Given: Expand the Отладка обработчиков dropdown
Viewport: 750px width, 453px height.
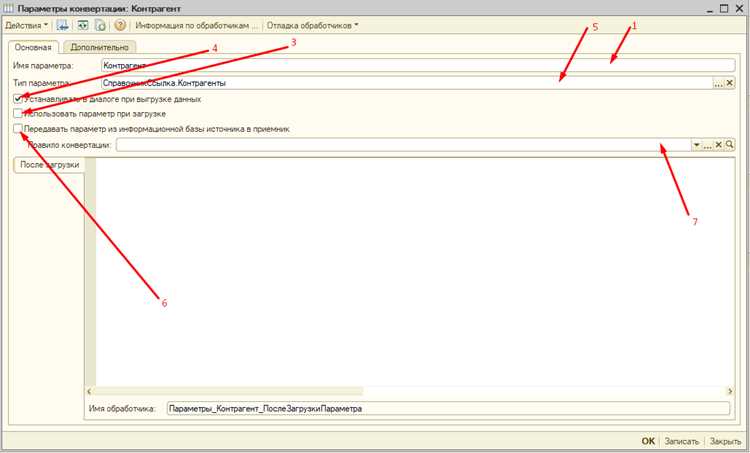Looking at the screenshot, I should [312, 25].
